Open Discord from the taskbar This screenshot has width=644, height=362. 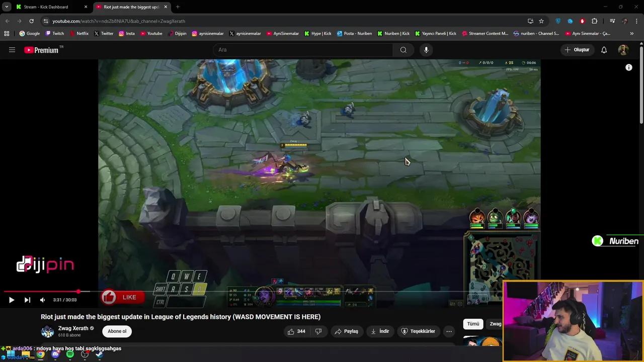point(55,354)
